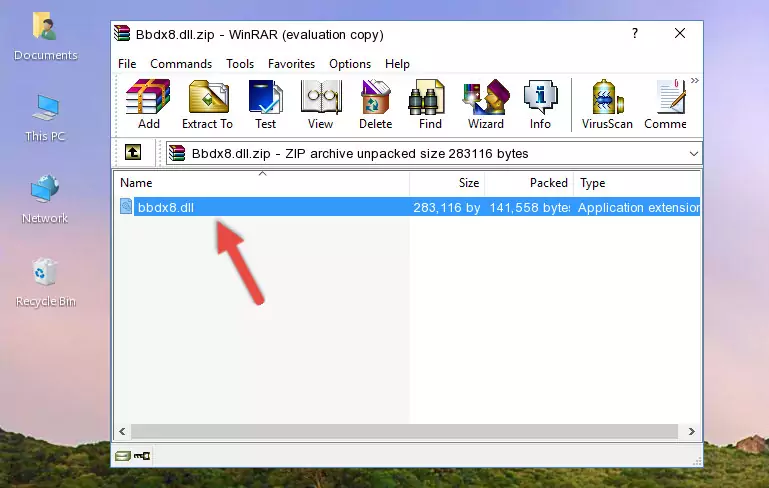Click the 283,116 size value

[x=446, y=207]
